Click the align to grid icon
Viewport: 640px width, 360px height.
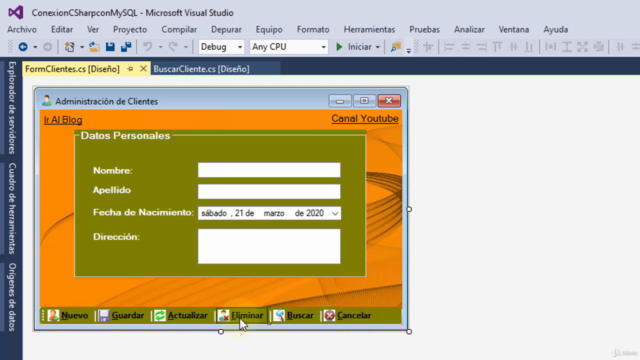tap(428, 47)
